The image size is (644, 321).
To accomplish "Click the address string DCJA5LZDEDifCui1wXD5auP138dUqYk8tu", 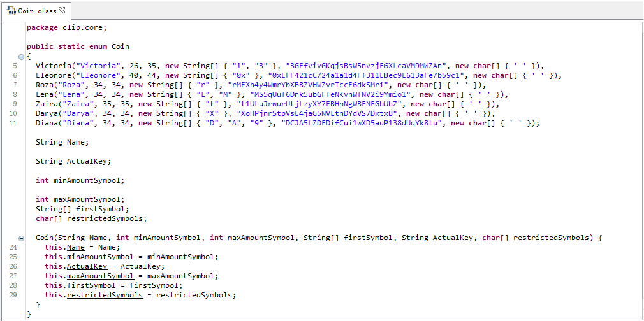I will (361, 123).
